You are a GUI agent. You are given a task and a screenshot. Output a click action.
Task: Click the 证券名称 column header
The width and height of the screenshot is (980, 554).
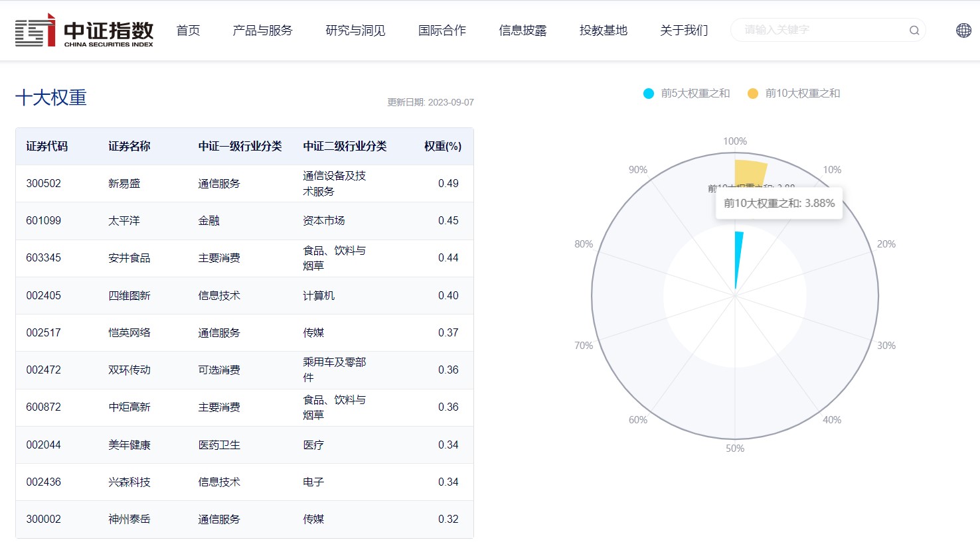pyautogui.click(x=129, y=146)
